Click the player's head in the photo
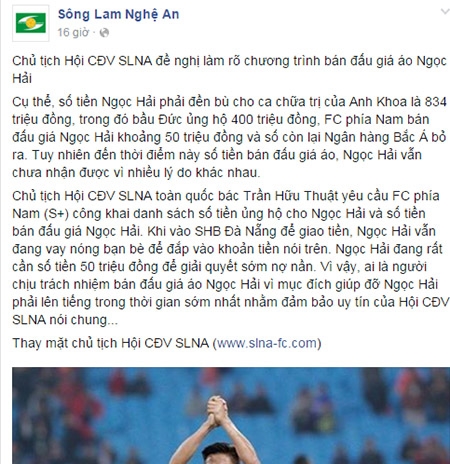 tap(220, 454)
